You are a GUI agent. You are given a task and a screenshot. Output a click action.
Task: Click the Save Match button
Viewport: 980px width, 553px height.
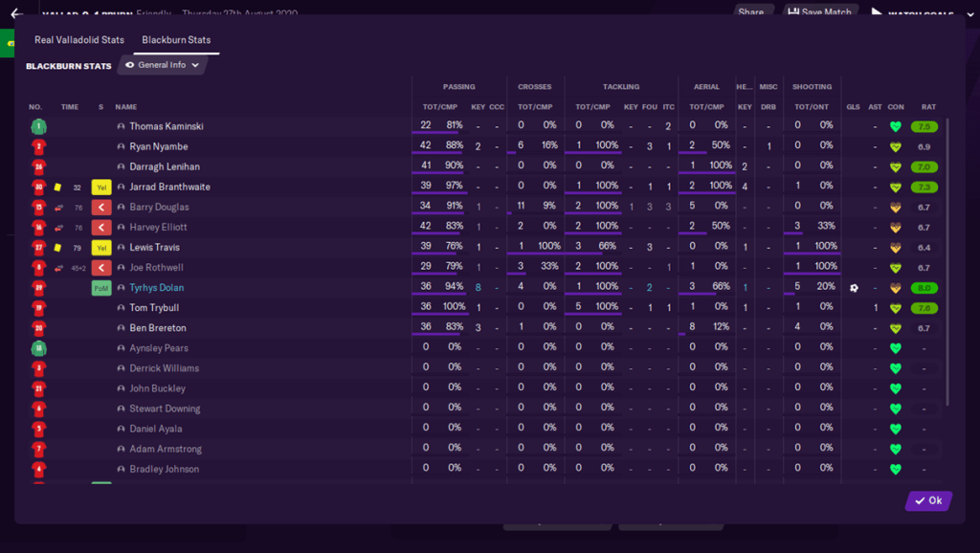[819, 12]
